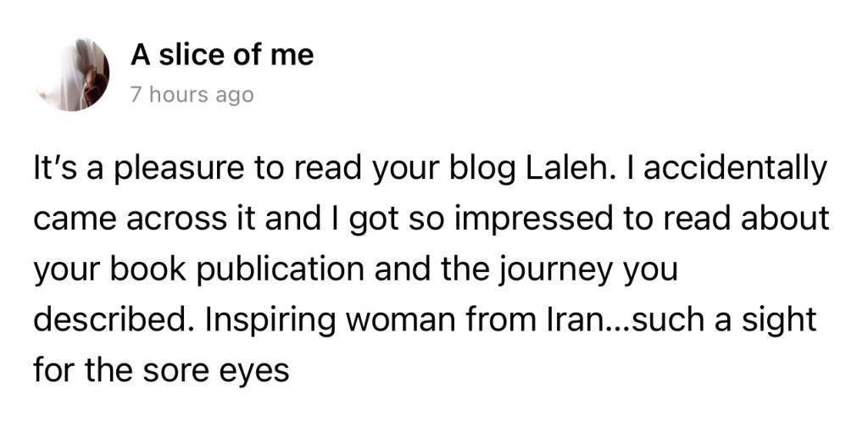Image resolution: width=868 pixels, height=422 pixels.
Task: Open the "A slice of me" profile
Action: tap(222, 56)
